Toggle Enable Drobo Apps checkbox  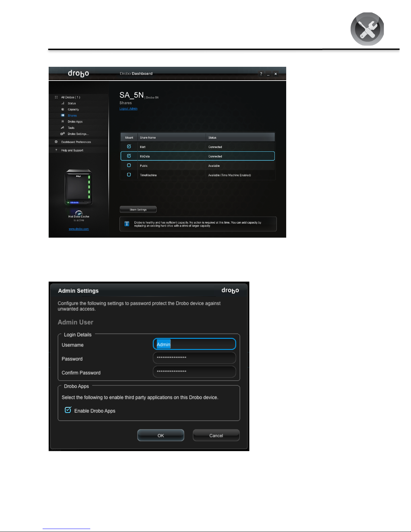[x=68, y=410]
